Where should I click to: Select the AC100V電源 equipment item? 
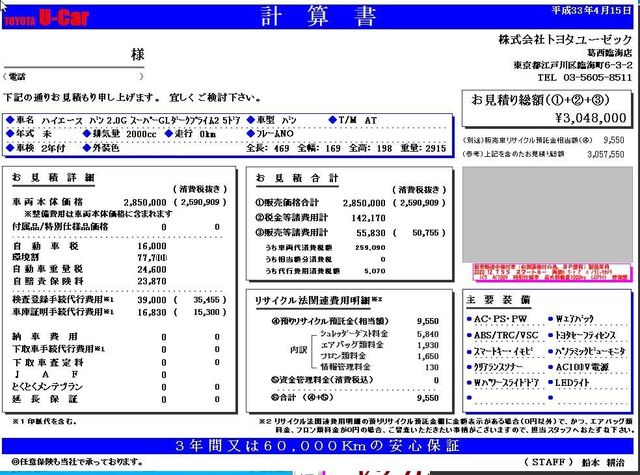582,367
